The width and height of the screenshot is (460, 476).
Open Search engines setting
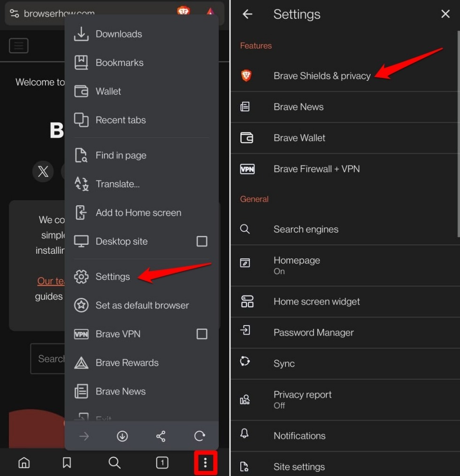point(345,229)
